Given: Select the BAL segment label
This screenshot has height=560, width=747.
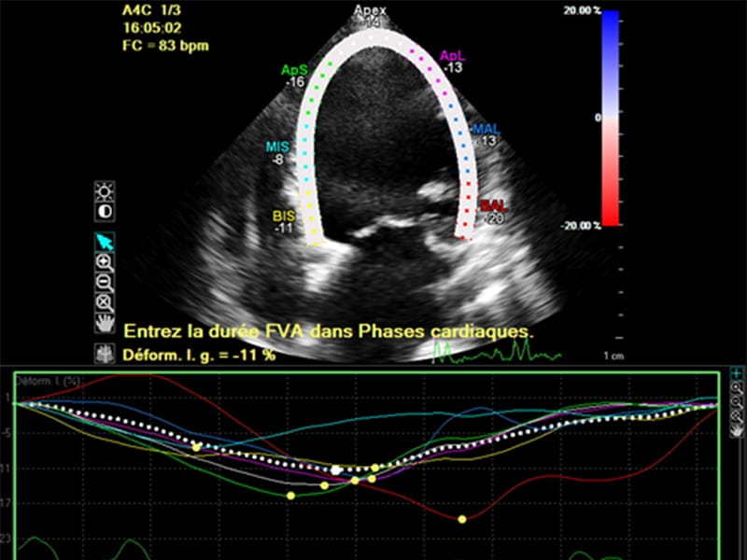Looking at the screenshot, I should (x=492, y=205).
